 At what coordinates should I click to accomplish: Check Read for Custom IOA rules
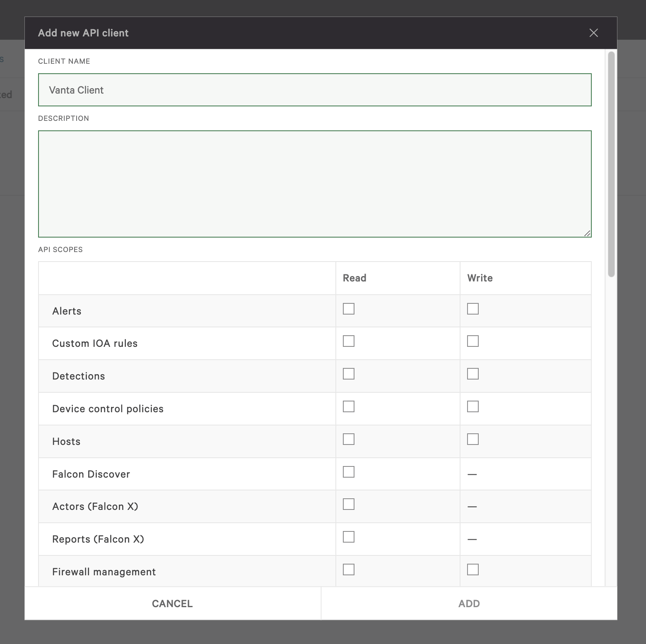(349, 341)
